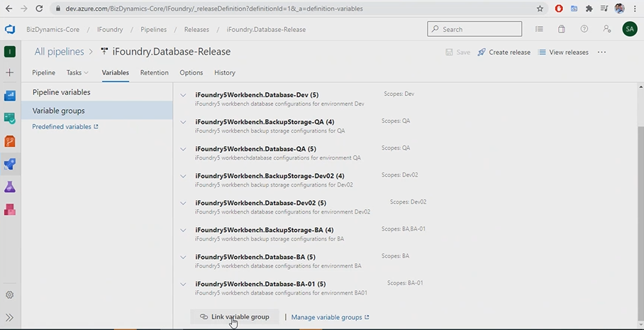Viewport: 644px width, 330px height.
Task: Open the Help question mark icon
Action: coord(584,29)
